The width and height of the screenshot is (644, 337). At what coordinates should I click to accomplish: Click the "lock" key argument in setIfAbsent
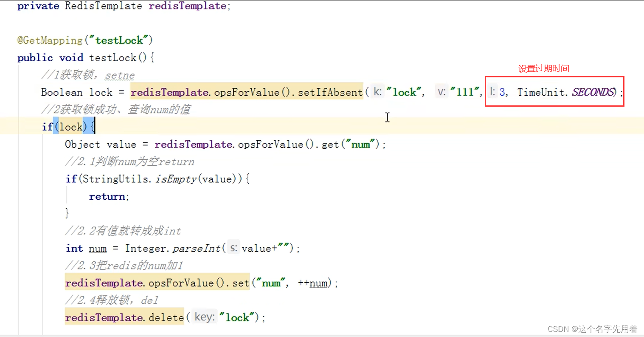pyautogui.click(x=404, y=92)
